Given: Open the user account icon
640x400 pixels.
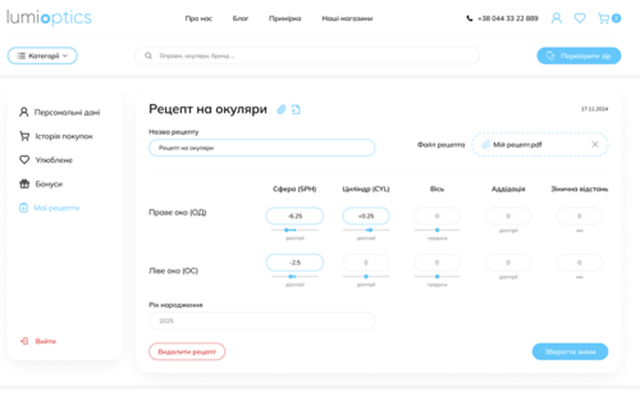Looking at the screenshot, I should coord(556,18).
